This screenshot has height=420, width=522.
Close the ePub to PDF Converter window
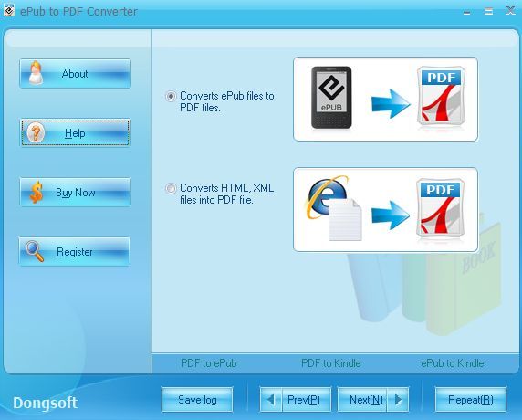[510, 11]
